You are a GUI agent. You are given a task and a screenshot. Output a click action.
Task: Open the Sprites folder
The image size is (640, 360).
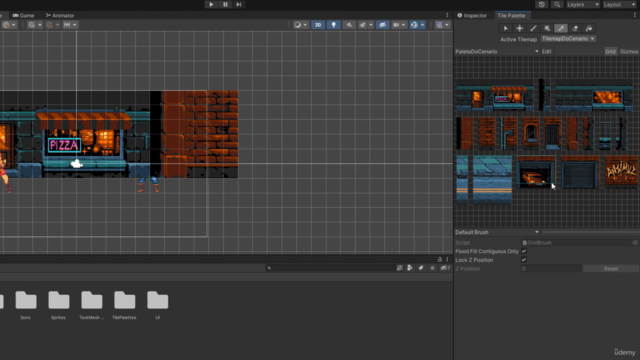[x=58, y=305]
